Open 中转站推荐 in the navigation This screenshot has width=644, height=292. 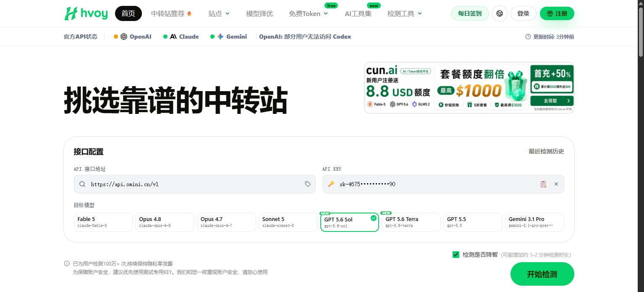coord(171,13)
